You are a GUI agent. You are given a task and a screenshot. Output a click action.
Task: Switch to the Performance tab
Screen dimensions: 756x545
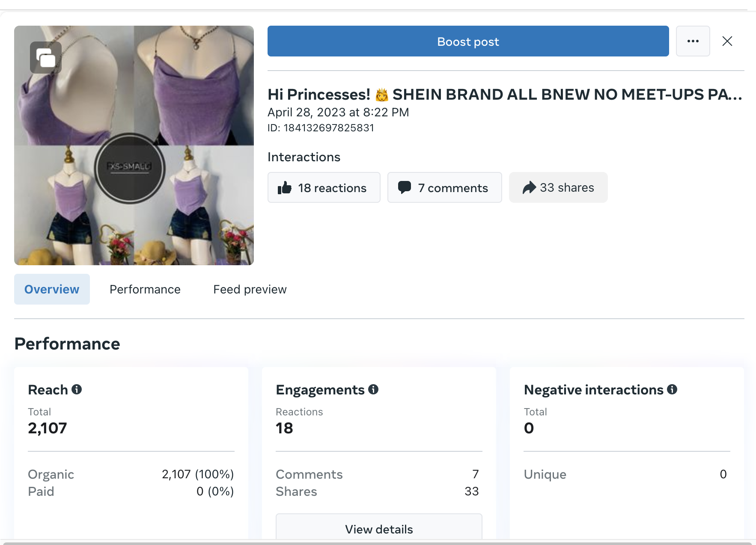pyautogui.click(x=145, y=290)
